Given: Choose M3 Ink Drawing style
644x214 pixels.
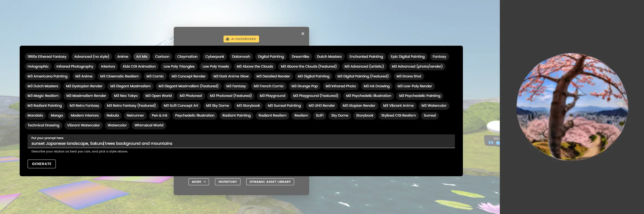Looking at the screenshot, I should tap(376, 86).
